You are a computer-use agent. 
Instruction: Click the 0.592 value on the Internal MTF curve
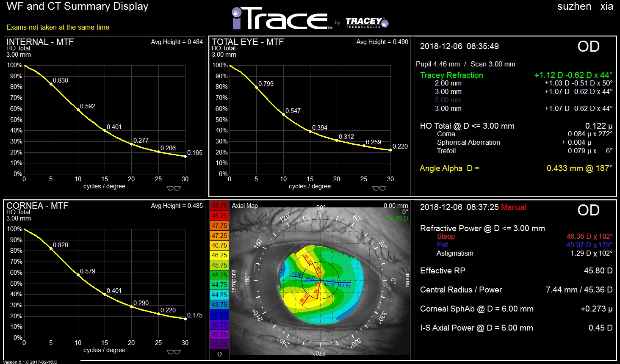pos(88,106)
